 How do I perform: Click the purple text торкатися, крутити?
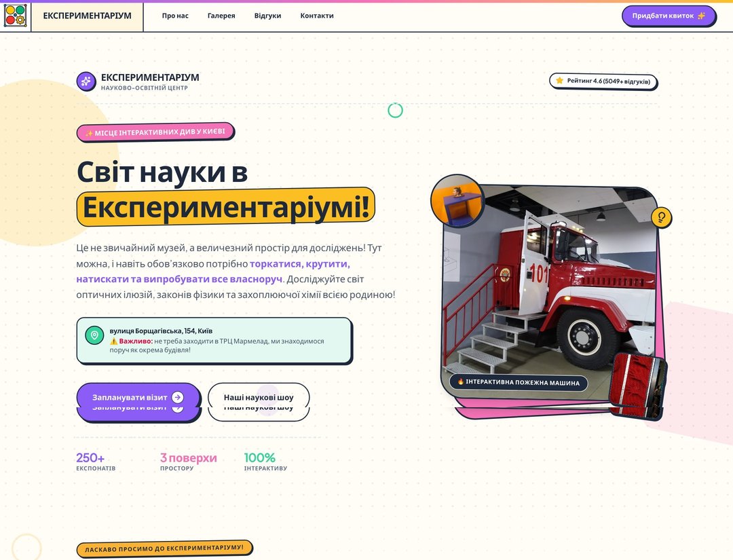[x=300, y=263]
